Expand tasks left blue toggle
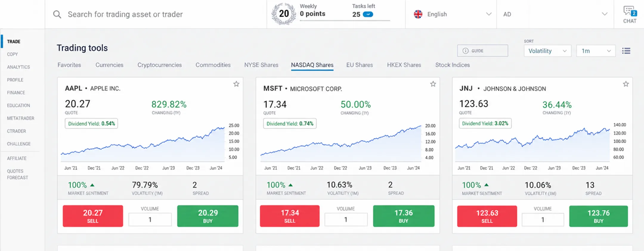 (368, 14)
